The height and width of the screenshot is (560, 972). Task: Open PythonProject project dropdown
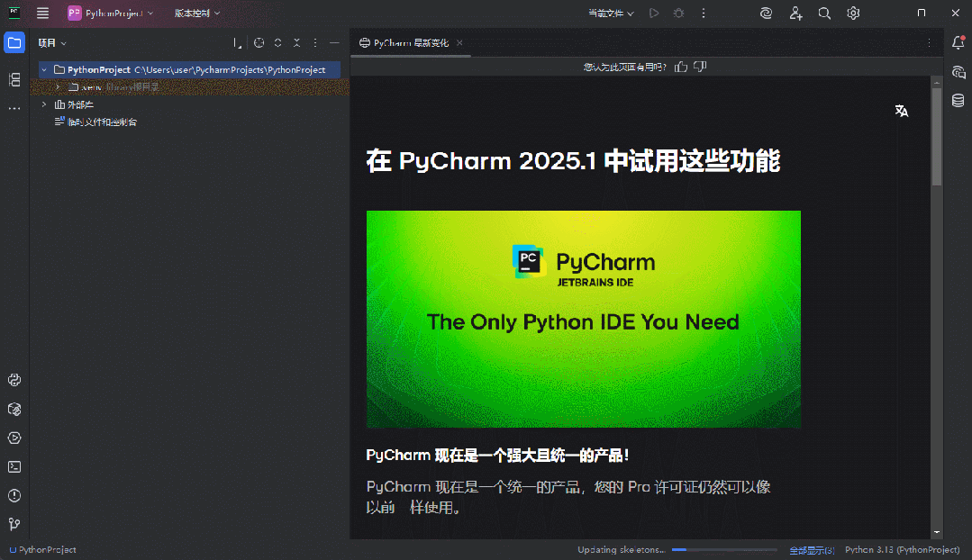click(110, 13)
